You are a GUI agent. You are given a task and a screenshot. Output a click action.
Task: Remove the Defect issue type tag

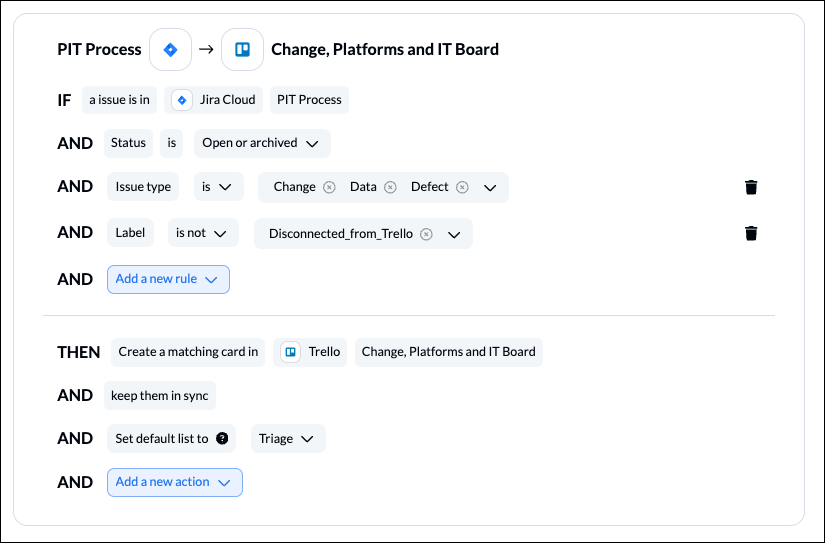coord(462,187)
